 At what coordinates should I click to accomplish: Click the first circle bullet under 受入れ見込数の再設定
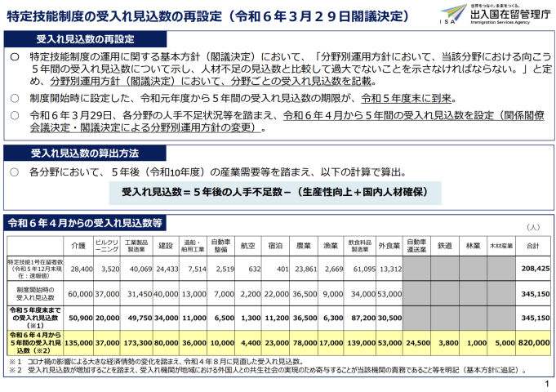tap(14, 58)
